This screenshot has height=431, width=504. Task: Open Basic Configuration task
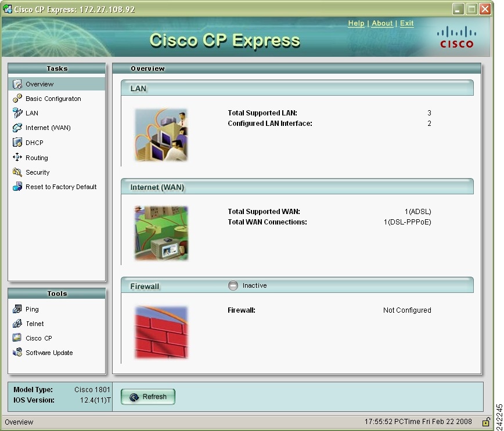tap(53, 99)
